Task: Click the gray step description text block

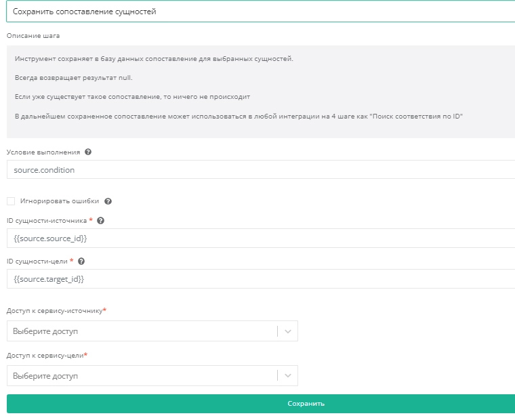Action: point(257,91)
